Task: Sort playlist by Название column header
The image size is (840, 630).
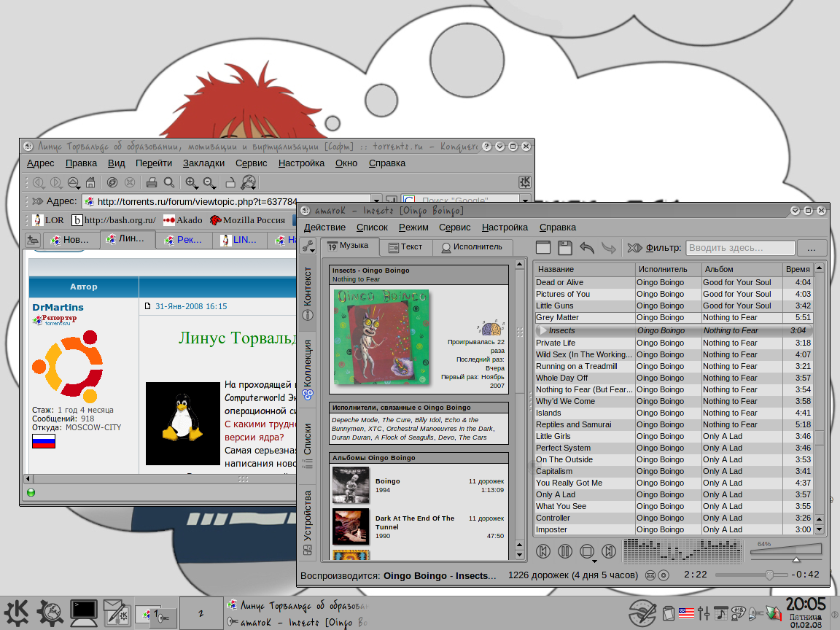Action: tap(585, 269)
